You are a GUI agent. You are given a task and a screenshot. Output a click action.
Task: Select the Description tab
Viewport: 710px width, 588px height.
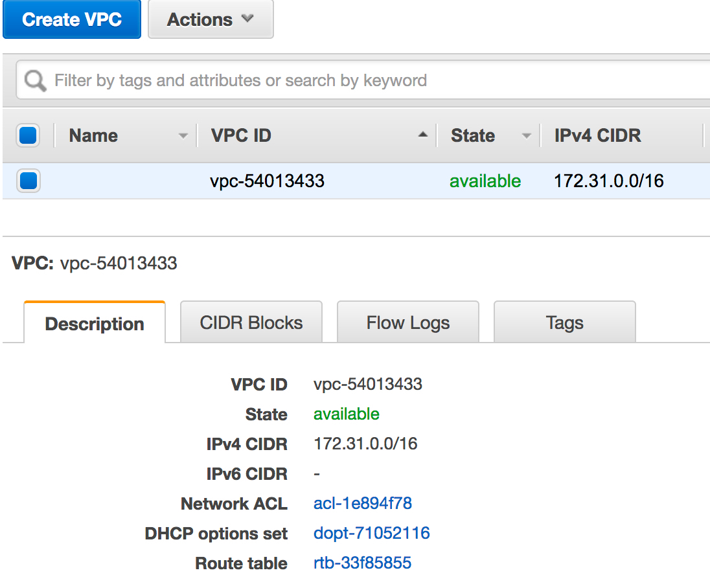tap(95, 324)
